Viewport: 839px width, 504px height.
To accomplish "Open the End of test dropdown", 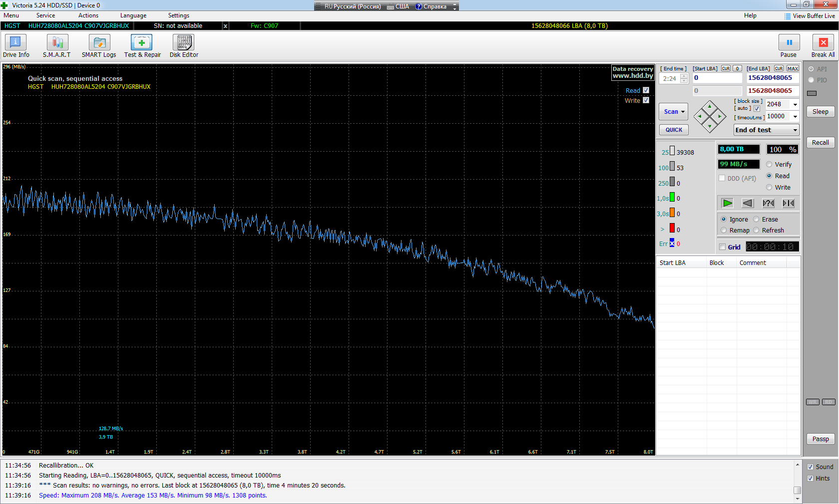I will click(795, 130).
